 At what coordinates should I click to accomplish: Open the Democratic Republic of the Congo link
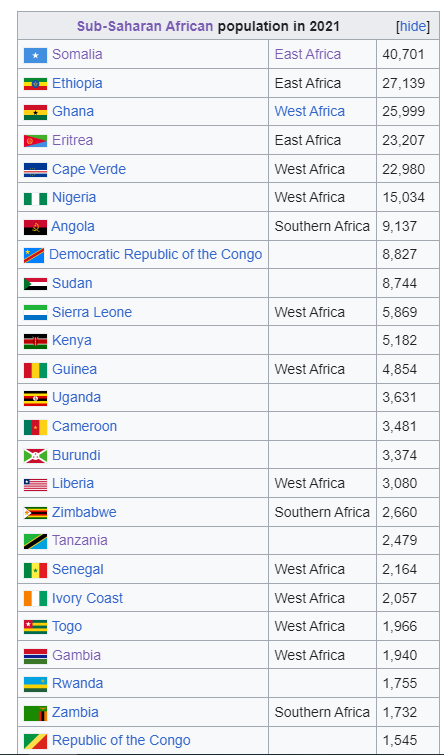[x=156, y=254]
